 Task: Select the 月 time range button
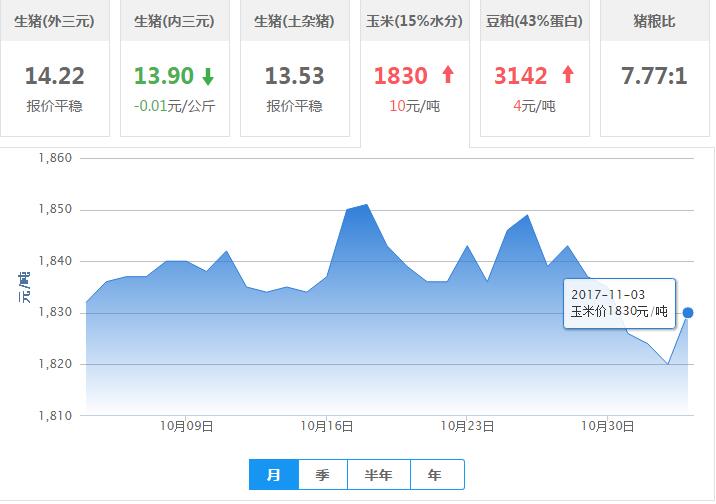274,475
